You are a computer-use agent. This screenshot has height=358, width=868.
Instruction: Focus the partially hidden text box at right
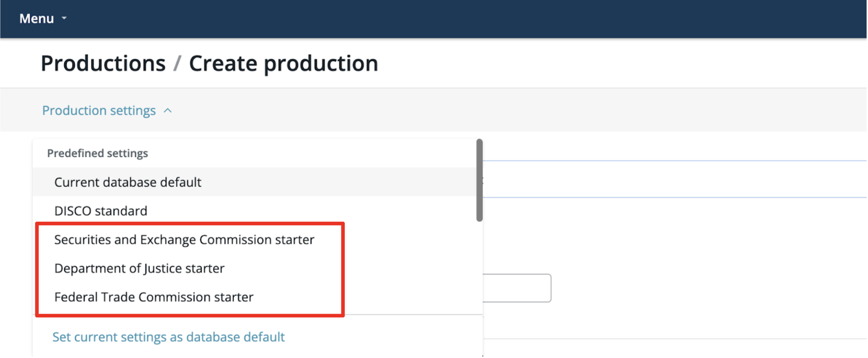[x=517, y=288]
